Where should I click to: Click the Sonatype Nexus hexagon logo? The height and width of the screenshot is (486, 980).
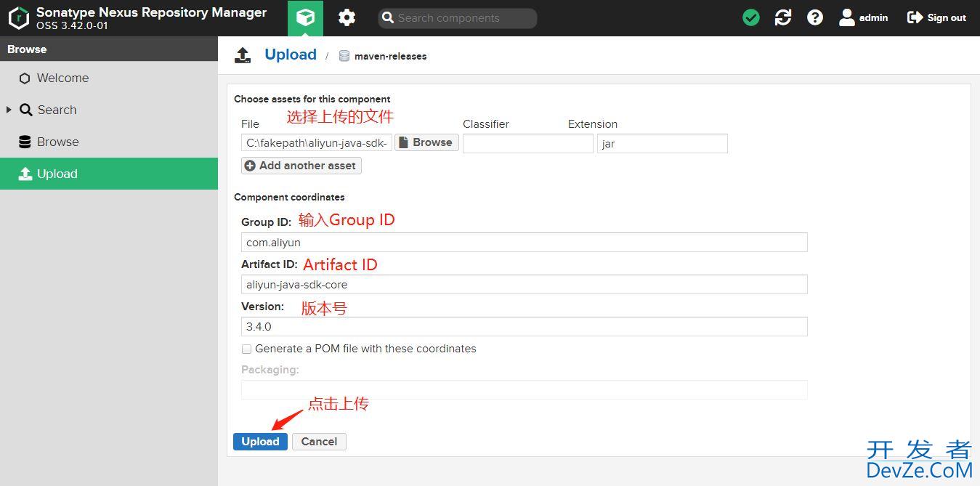(18, 18)
